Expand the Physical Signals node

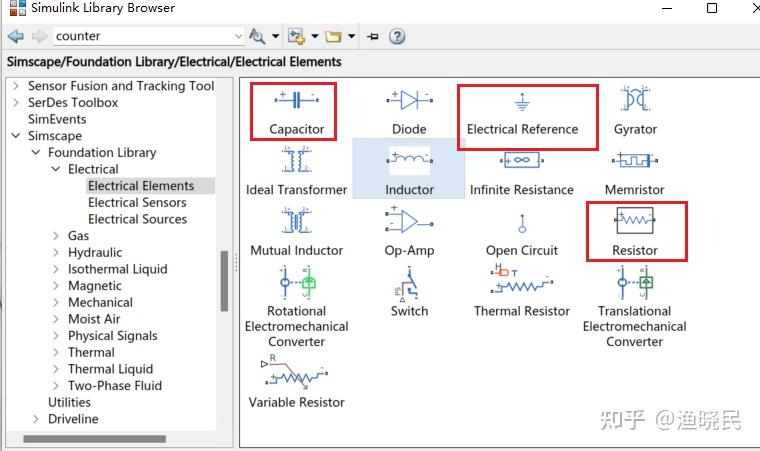click(56, 336)
